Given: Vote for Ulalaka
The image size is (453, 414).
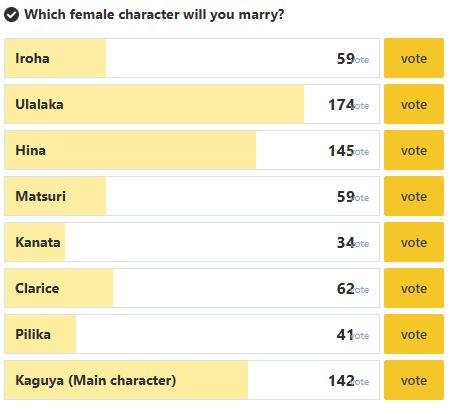Looking at the screenshot, I should 414,104.
